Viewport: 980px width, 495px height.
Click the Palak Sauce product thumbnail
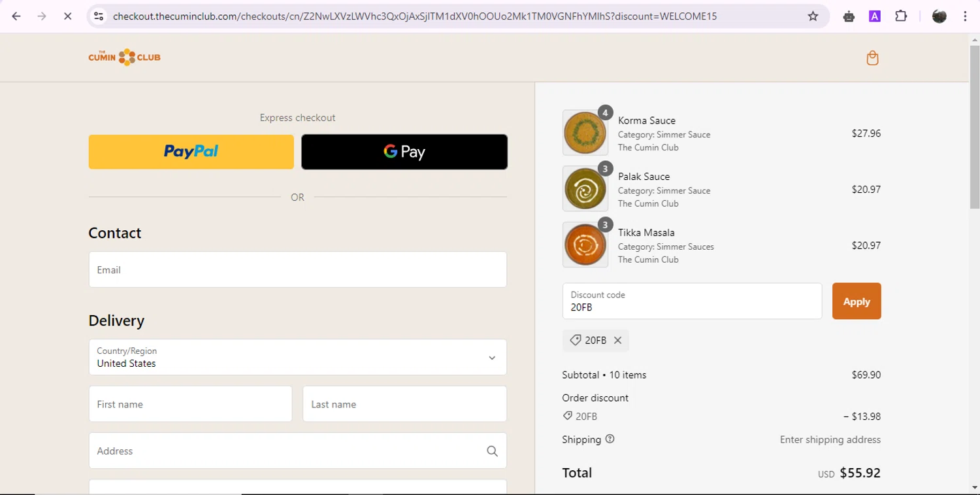(585, 189)
